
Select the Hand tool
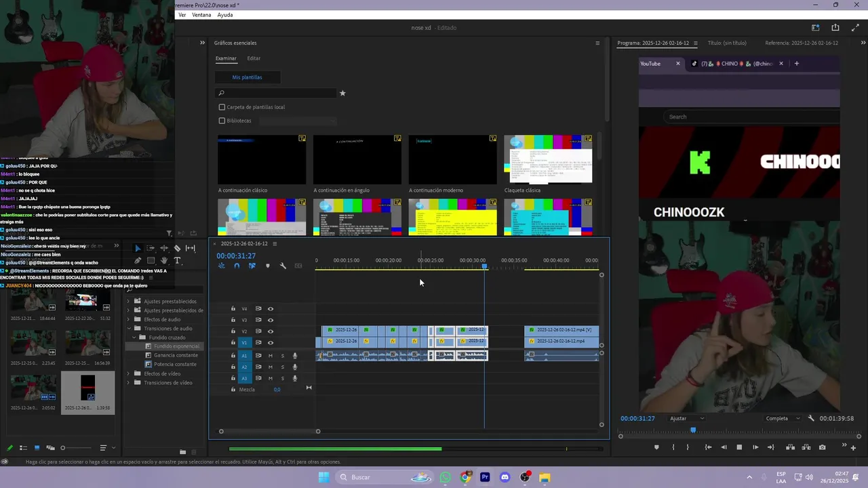(x=164, y=260)
